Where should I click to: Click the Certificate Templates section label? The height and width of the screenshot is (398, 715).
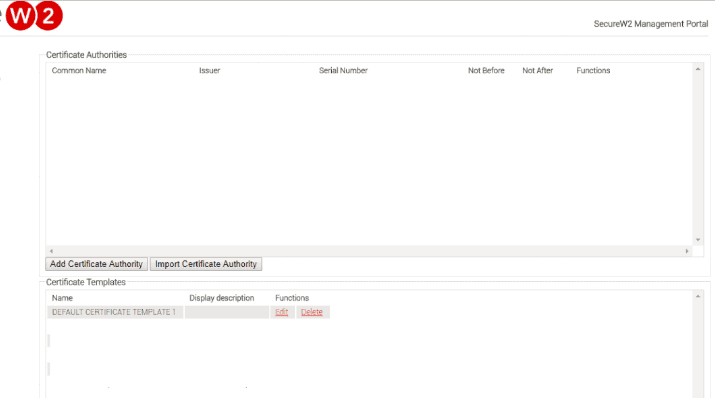pos(86,282)
